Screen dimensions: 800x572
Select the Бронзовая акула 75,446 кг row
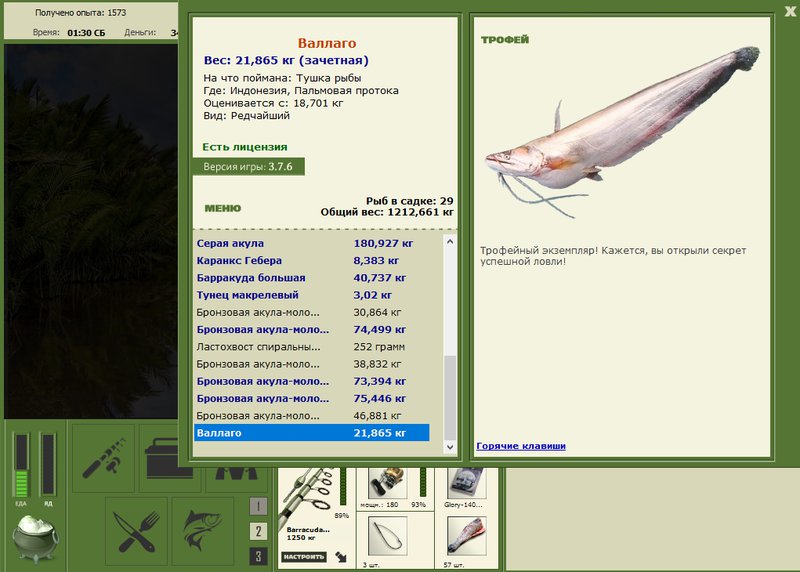[312, 399]
